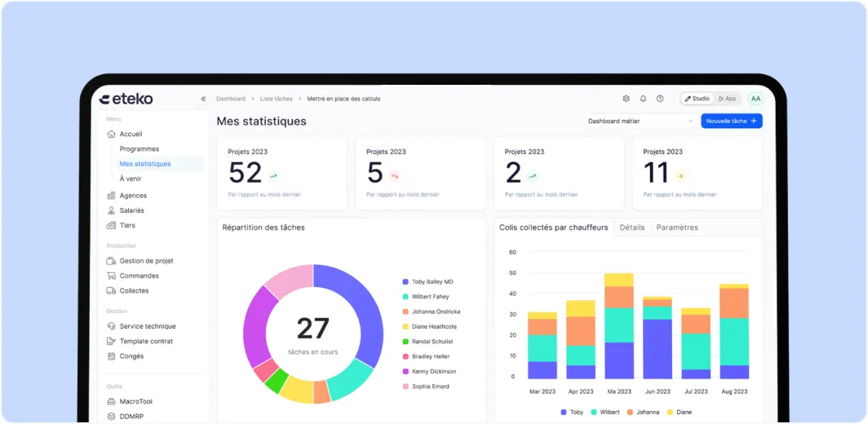This screenshot has width=868, height=424.
Task: Toggle Toby Bailey MD in donut legend
Action: (x=428, y=282)
